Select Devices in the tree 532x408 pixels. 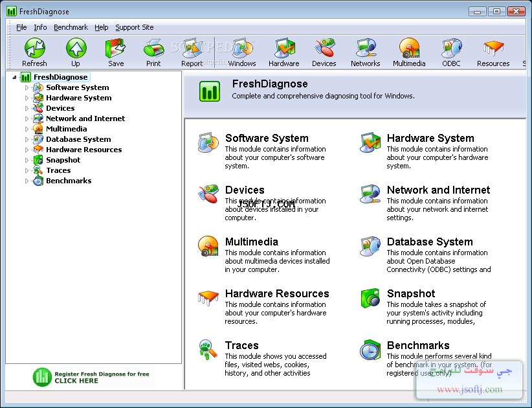[60, 108]
